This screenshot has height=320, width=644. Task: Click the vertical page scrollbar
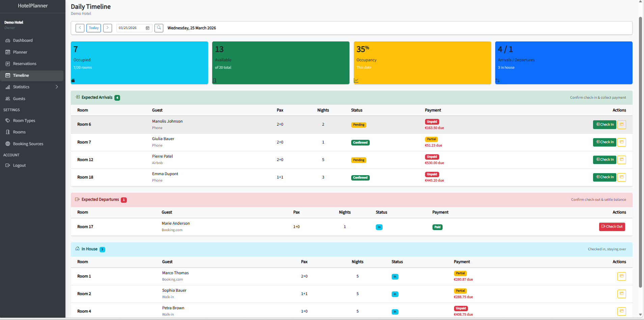(640, 152)
